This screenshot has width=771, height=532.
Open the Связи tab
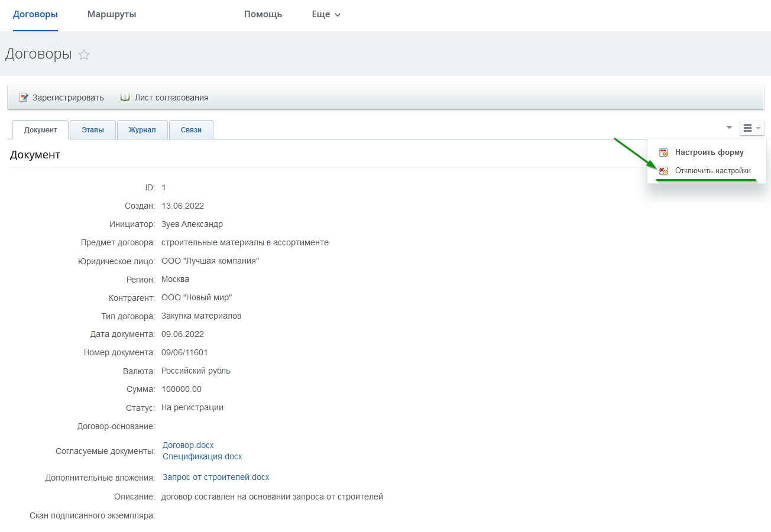191,130
